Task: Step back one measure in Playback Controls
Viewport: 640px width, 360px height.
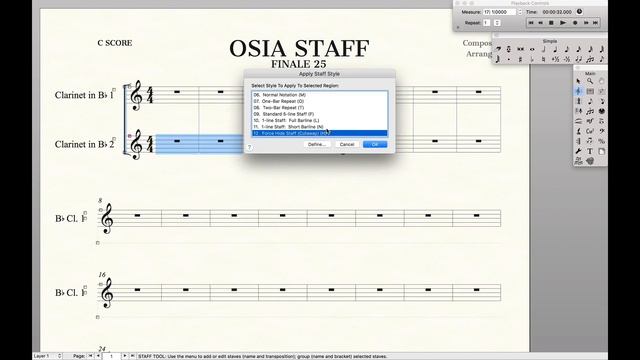Action: [x=541, y=23]
